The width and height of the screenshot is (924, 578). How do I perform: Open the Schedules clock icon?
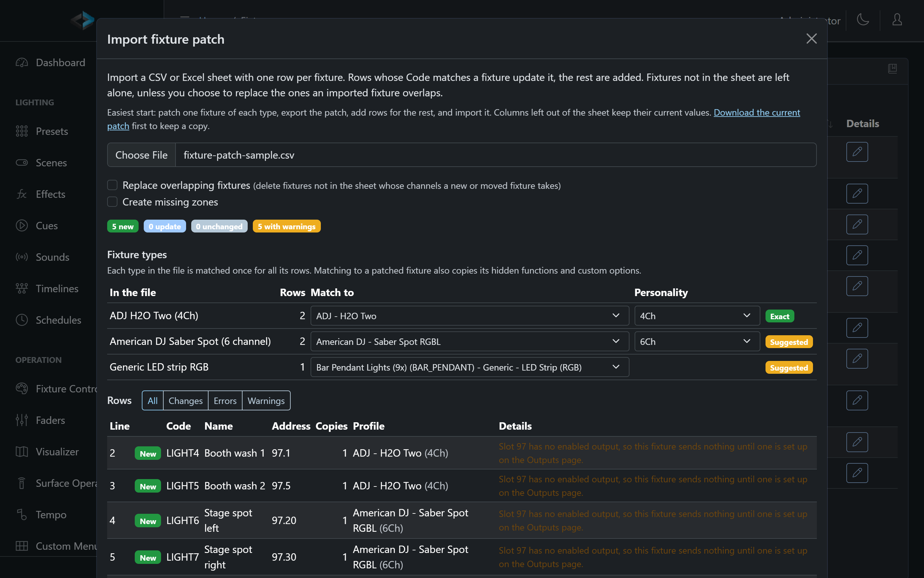pos(22,320)
